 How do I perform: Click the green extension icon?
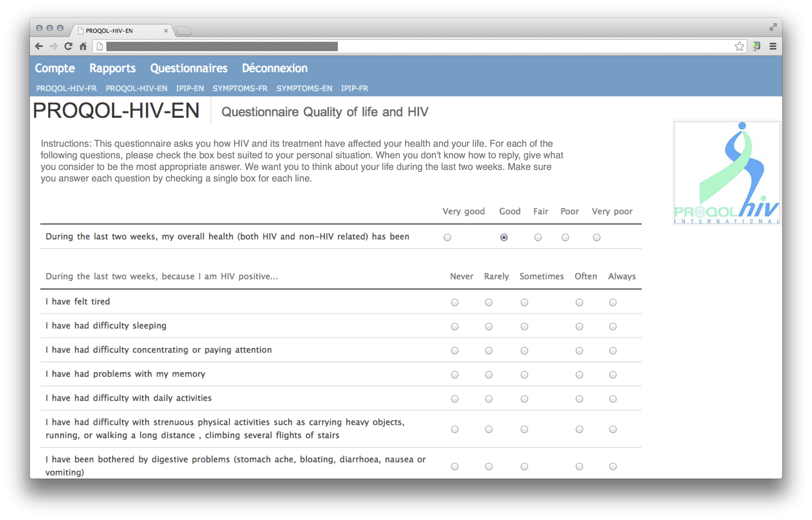click(756, 46)
